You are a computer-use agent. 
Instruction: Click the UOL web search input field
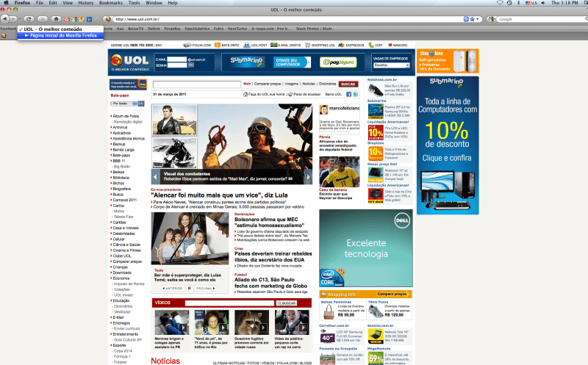pyautogui.click(x=197, y=84)
